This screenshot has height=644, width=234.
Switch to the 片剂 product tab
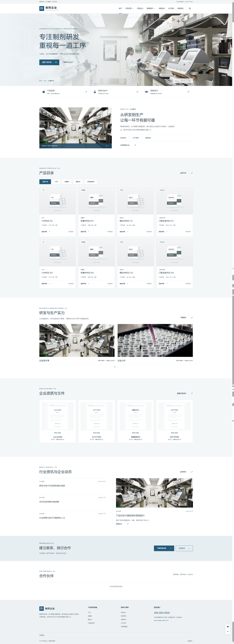[56, 182]
